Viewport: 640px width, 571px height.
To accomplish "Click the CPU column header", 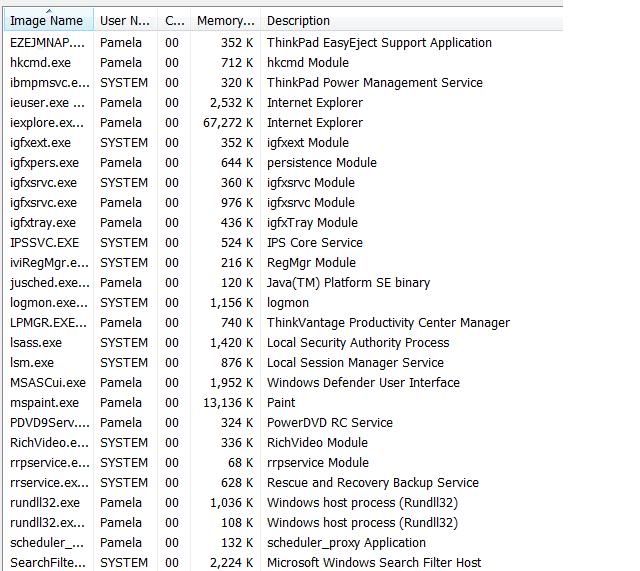I will 174,20.
